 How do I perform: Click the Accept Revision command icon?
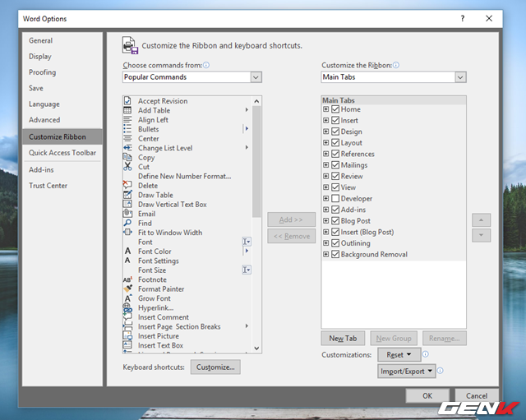click(127, 100)
